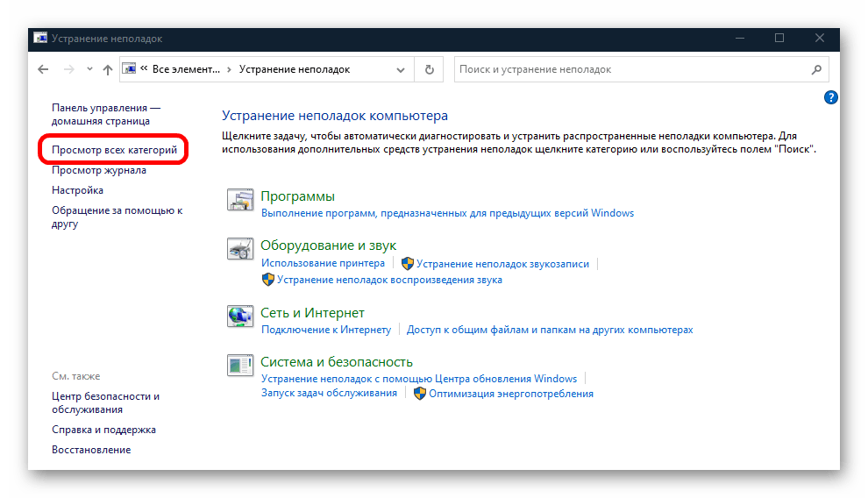Screen dimensions: 868x498
Task: Open the Оборудование и звук heading
Action: [x=328, y=245]
